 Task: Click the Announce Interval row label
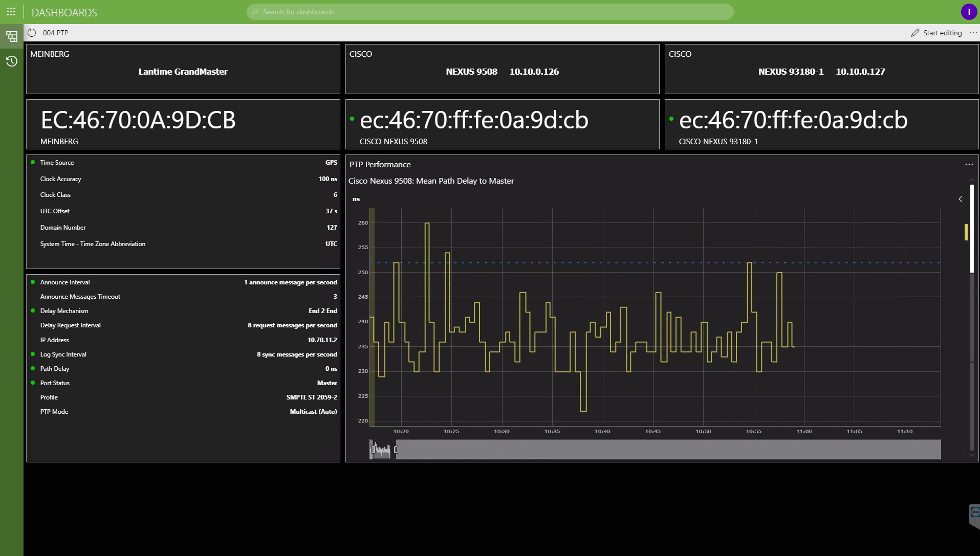pos(65,282)
